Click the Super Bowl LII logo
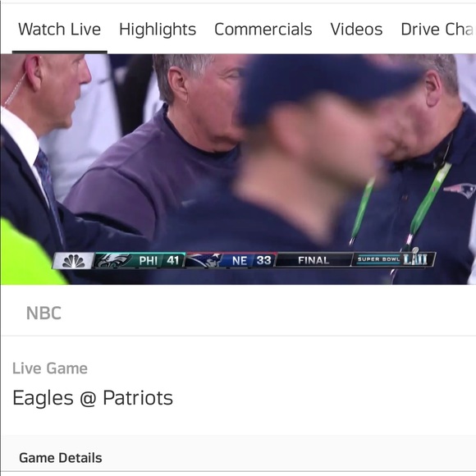Image resolution: width=476 pixels, height=476 pixels. tap(393, 259)
